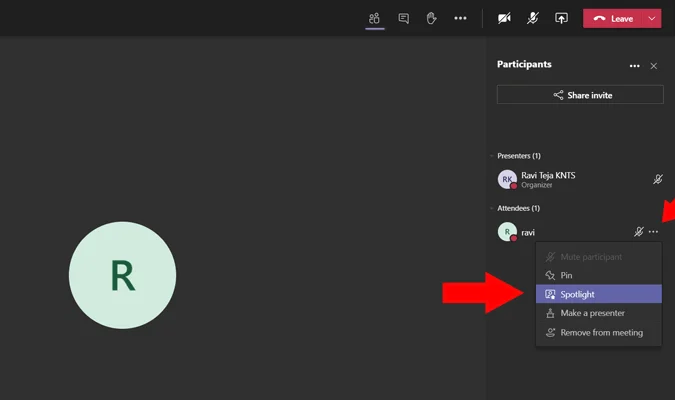Open the meeting chat icon

tap(403, 19)
